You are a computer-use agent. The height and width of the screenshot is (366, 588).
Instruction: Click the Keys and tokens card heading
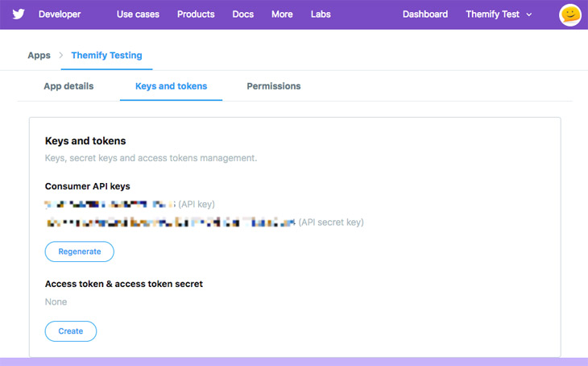(85, 141)
